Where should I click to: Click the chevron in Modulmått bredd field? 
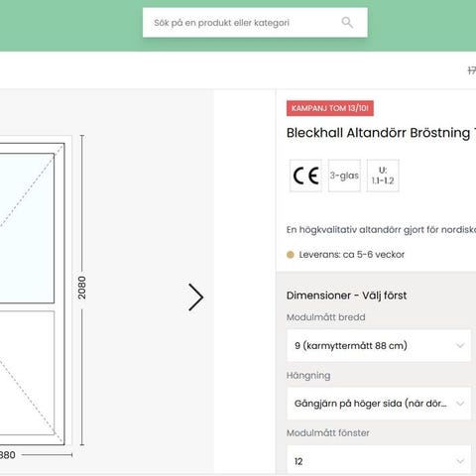[460, 346]
